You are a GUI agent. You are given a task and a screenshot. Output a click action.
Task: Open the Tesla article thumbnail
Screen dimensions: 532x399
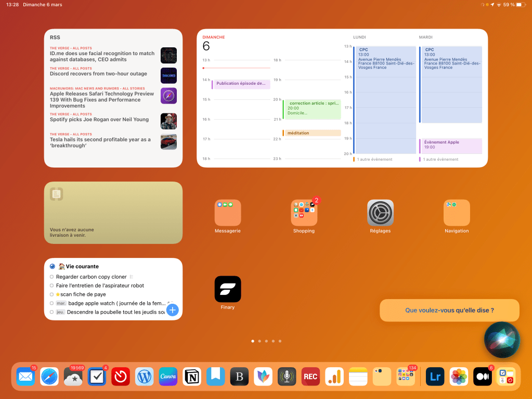(168, 142)
